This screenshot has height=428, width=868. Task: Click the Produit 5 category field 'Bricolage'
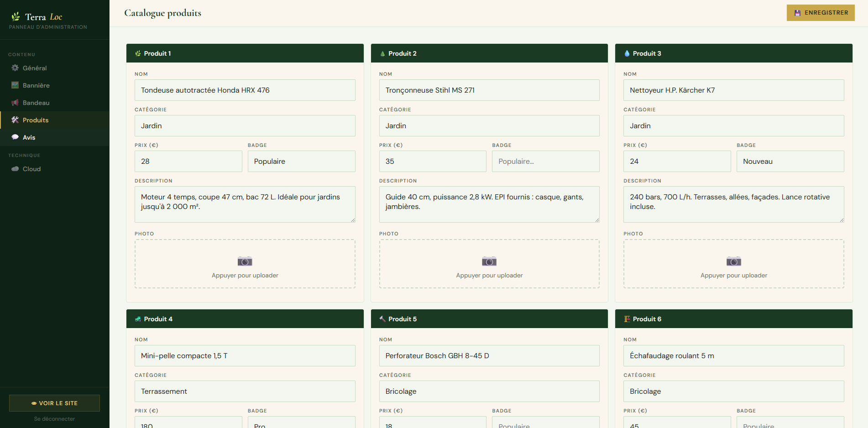[489, 391]
